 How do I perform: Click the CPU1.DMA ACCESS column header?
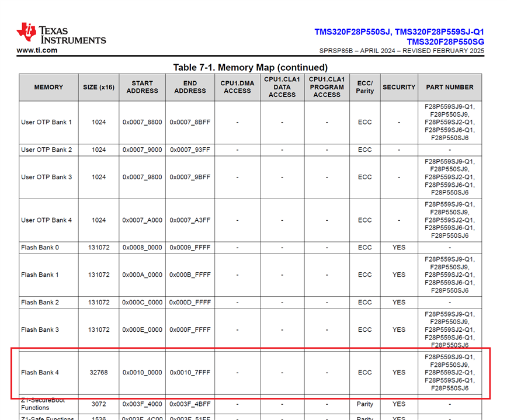[237, 87]
